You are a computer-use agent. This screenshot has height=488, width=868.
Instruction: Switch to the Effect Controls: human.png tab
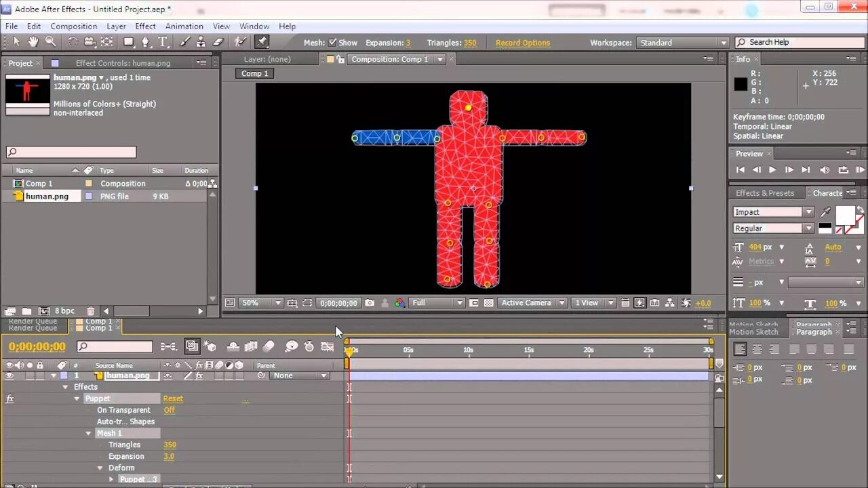123,63
